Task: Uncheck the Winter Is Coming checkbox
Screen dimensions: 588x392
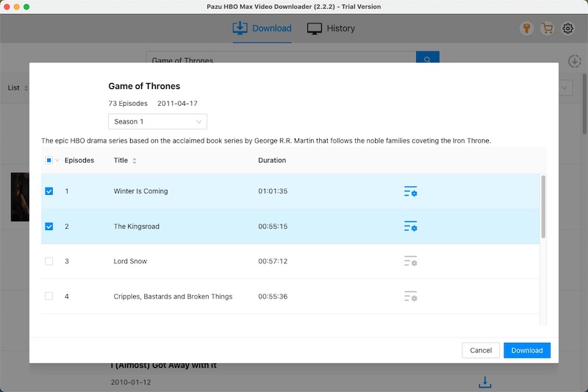Action: [49, 191]
